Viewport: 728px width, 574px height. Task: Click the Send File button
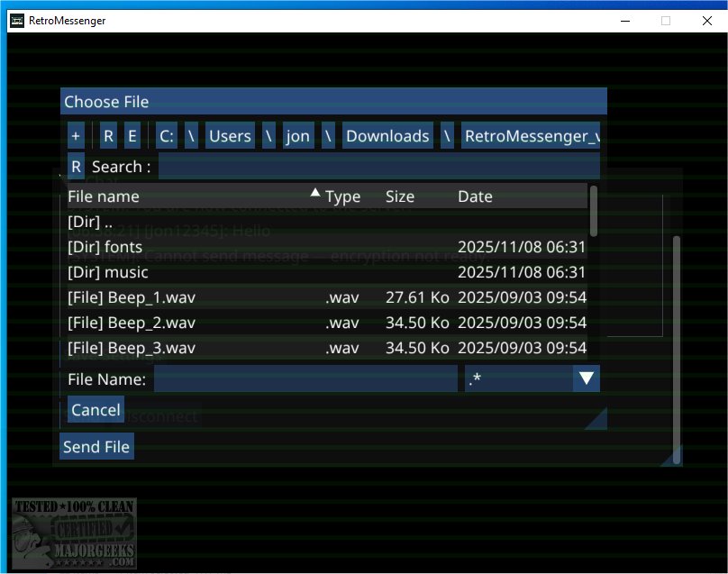click(x=96, y=447)
